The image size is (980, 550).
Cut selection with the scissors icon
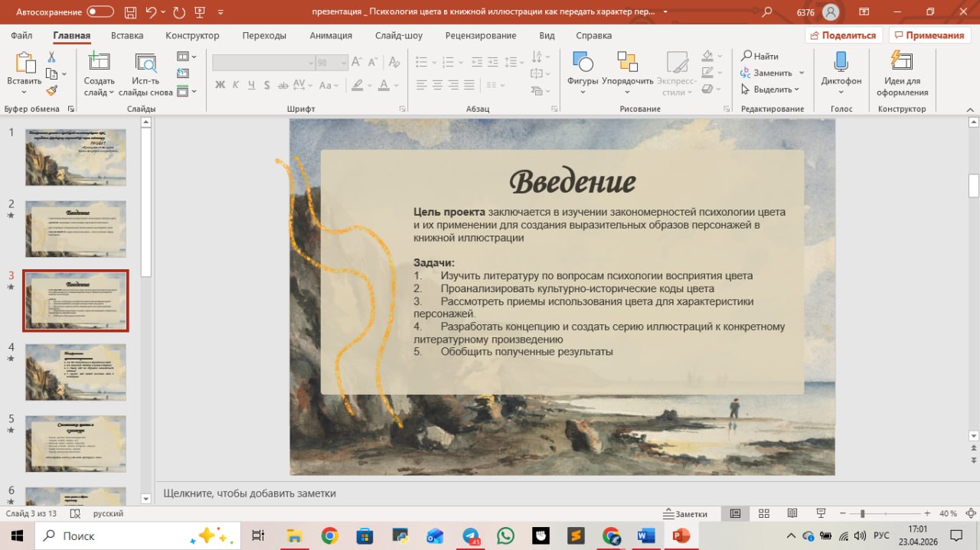52,57
